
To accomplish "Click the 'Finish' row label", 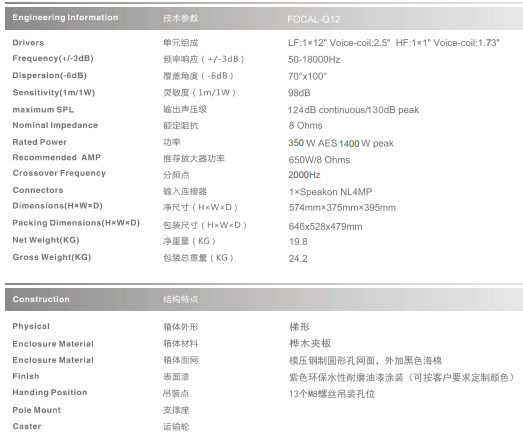I will pos(26,376).
